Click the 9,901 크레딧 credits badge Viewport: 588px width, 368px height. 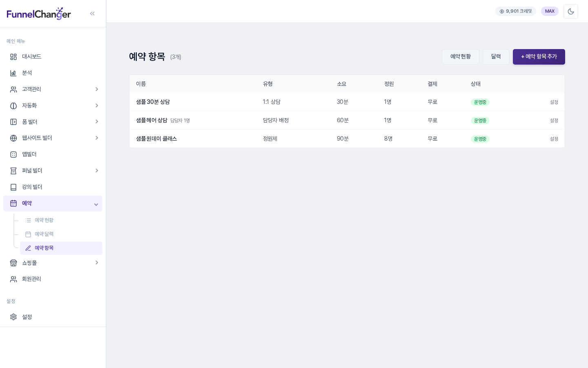pos(516,11)
